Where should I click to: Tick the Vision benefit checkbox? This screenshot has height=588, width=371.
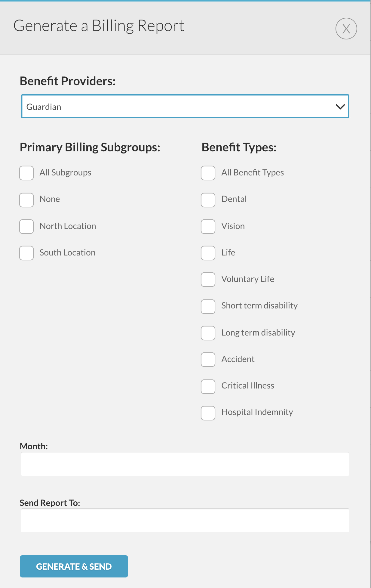[208, 227]
